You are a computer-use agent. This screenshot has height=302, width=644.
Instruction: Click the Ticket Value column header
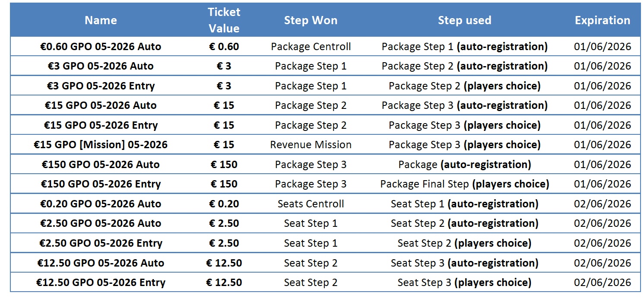pyautogui.click(x=224, y=20)
